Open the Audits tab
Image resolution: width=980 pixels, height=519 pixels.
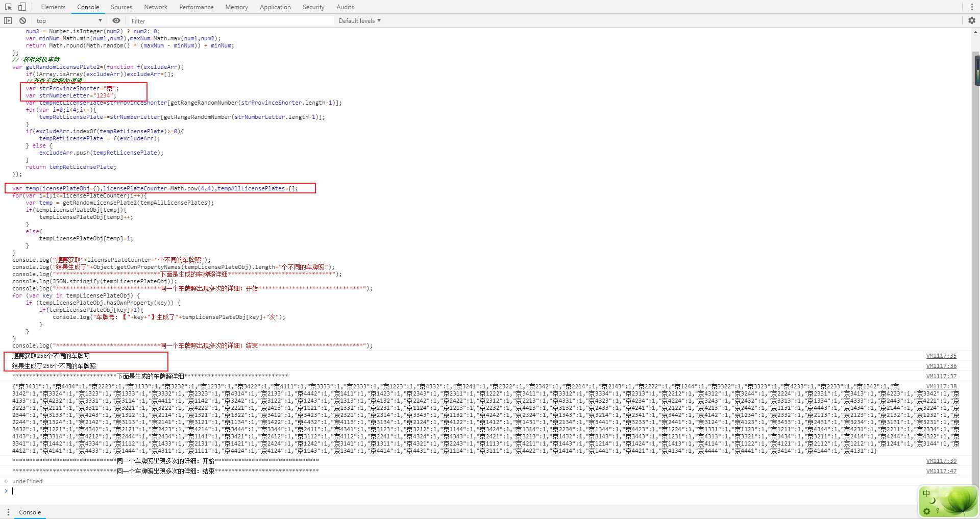click(345, 7)
